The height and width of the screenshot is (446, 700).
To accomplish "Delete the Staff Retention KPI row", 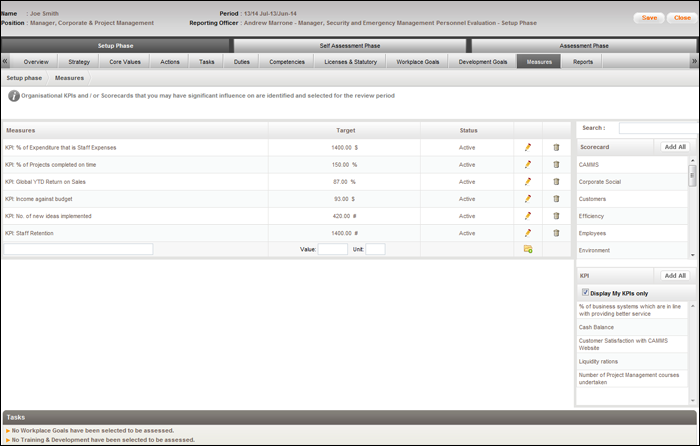I will click(x=557, y=232).
